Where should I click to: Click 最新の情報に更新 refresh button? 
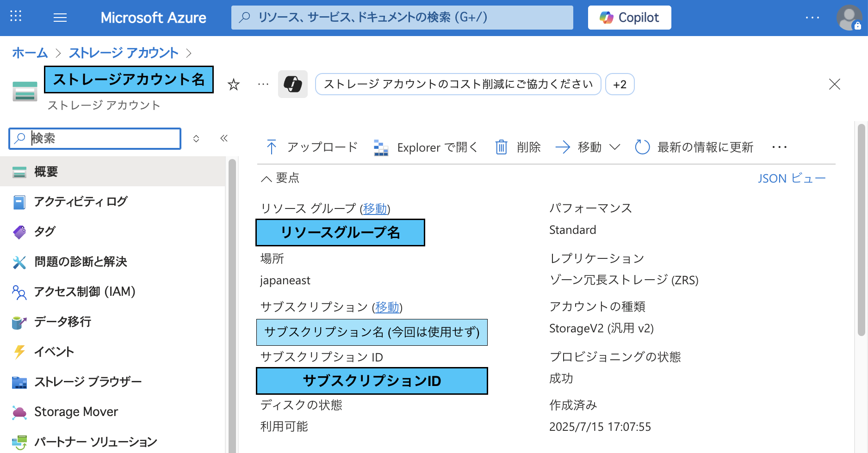point(694,147)
